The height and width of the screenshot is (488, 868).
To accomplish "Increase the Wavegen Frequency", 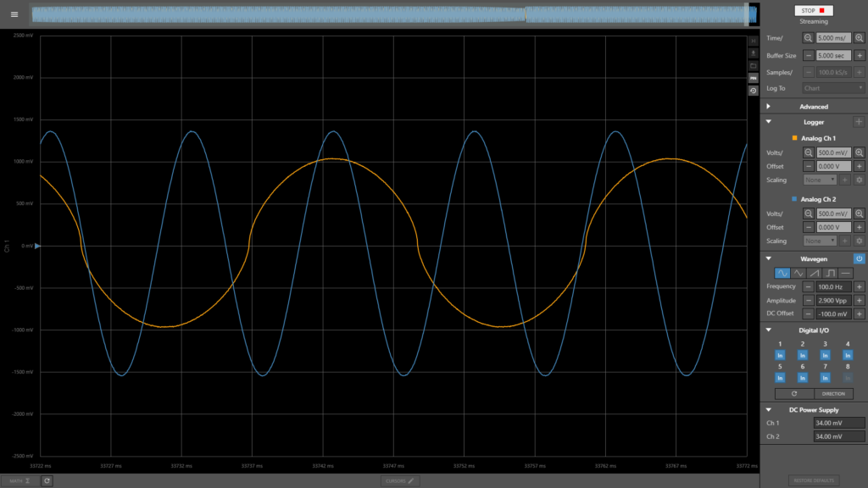I will coord(860,286).
